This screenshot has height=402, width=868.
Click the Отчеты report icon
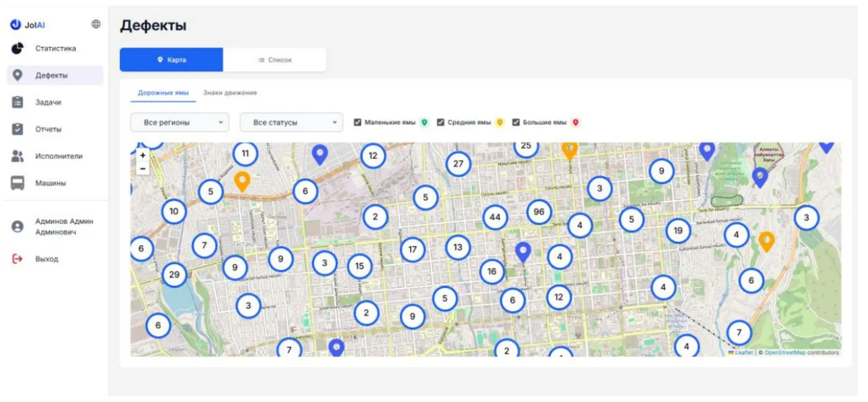[x=17, y=129]
